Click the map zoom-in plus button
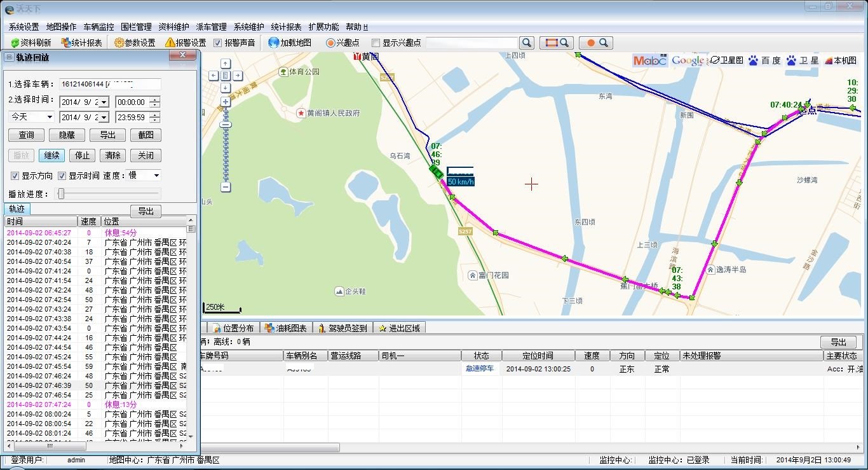Screen dimensions: 868x470 coord(226,102)
